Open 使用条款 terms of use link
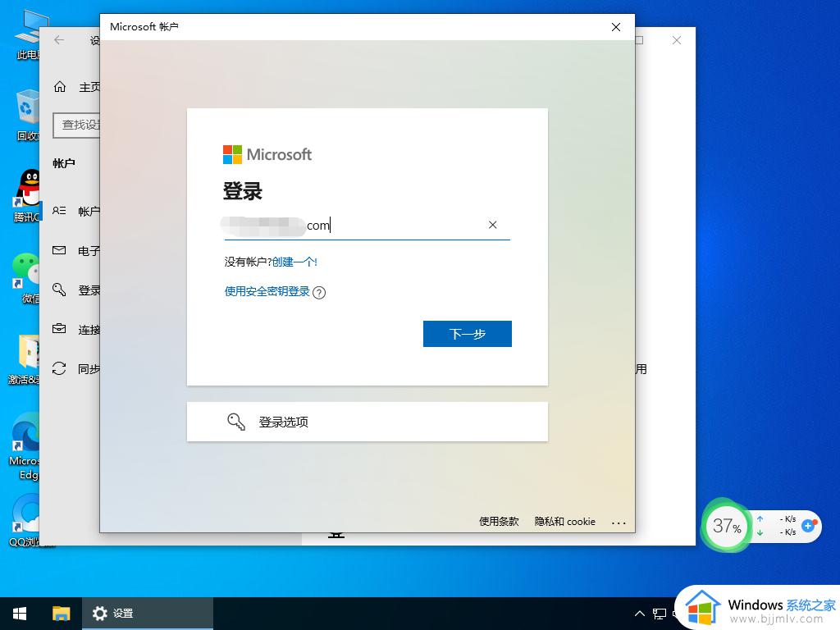This screenshot has width=840, height=630. (x=499, y=521)
